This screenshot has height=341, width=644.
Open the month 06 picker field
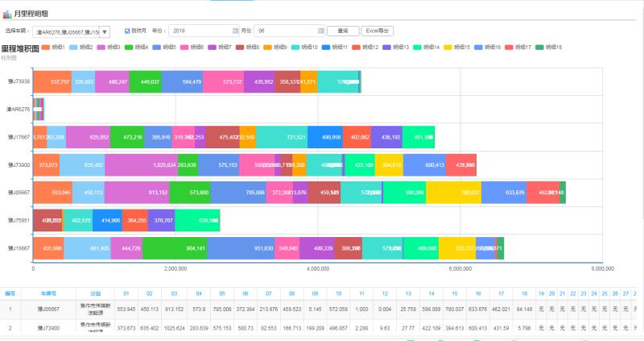pos(286,31)
